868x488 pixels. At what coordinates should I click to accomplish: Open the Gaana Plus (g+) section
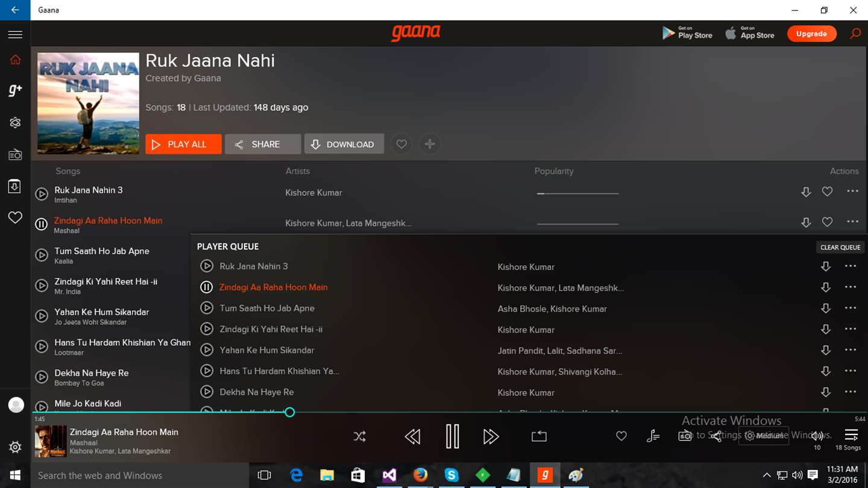click(15, 90)
